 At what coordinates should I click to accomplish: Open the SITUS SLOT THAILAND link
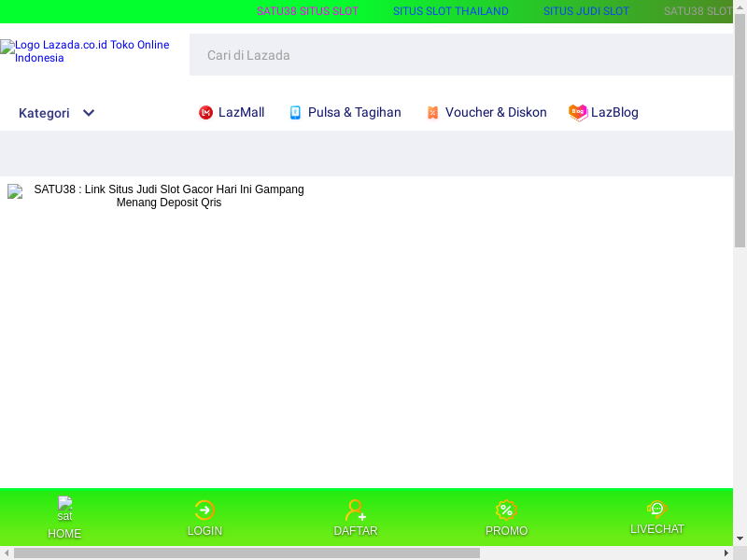[x=450, y=11]
